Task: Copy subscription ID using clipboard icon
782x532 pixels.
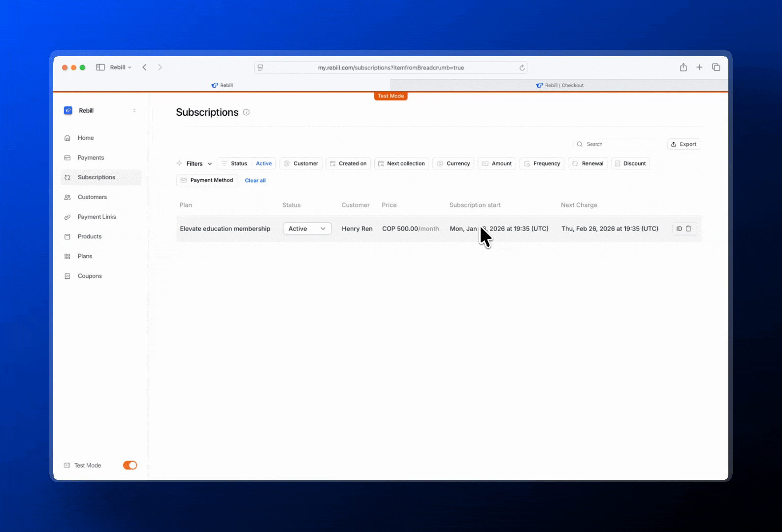Action: (x=688, y=229)
